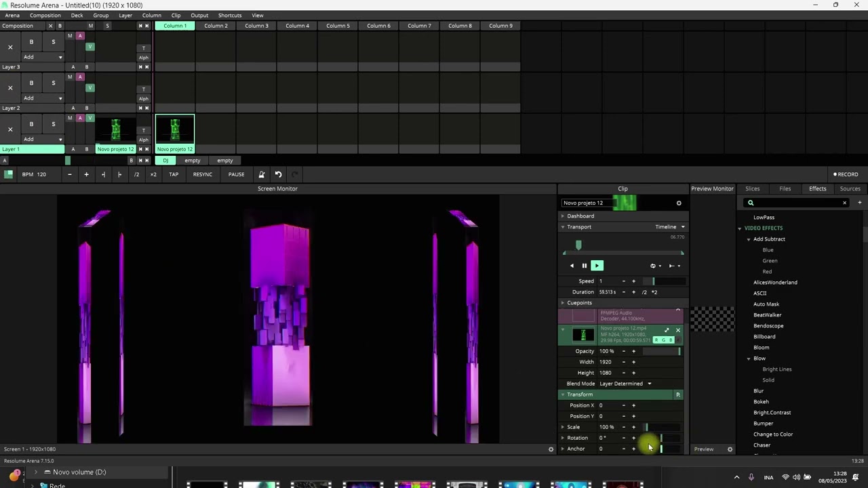Open the clip settings gear icon
Screen dimensions: 868x488
point(679,203)
